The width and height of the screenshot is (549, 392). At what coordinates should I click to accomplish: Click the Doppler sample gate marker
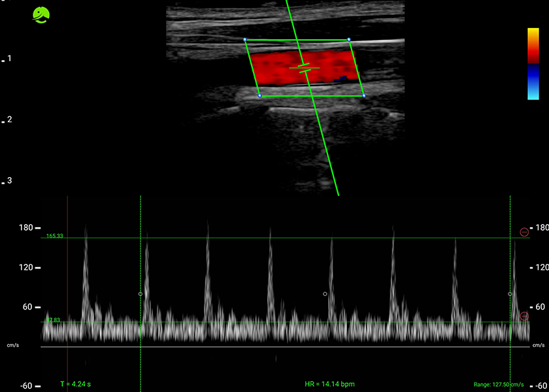point(304,67)
